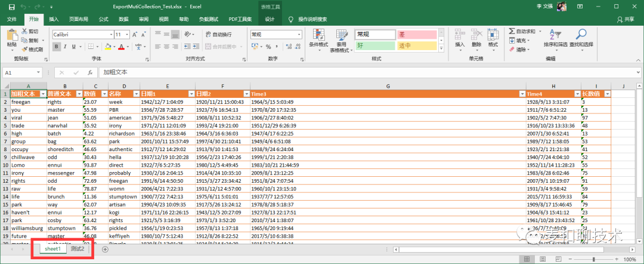Screen dimensions: 644x264
Task: Open filter dropdown for 日期1 column
Action: click(191, 94)
